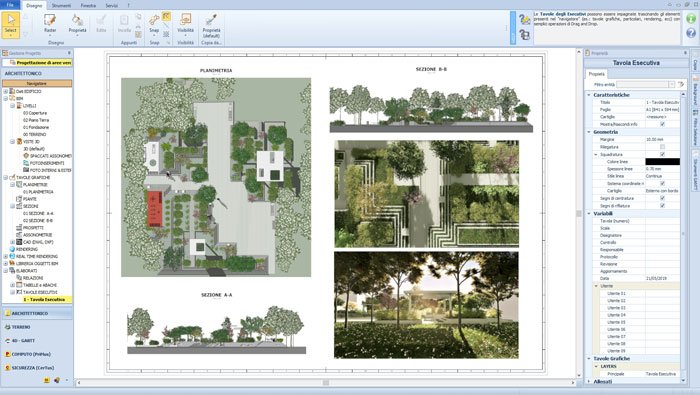This screenshot has width=700, height=395.
Task: Click the vertical canvas scrollbar
Action: (x=579, y=213)
